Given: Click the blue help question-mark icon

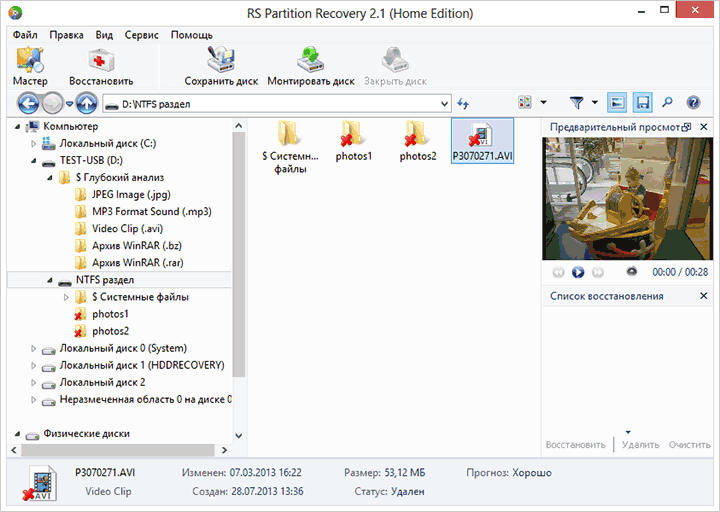Looking at the screenshot, I should point(693,103).
